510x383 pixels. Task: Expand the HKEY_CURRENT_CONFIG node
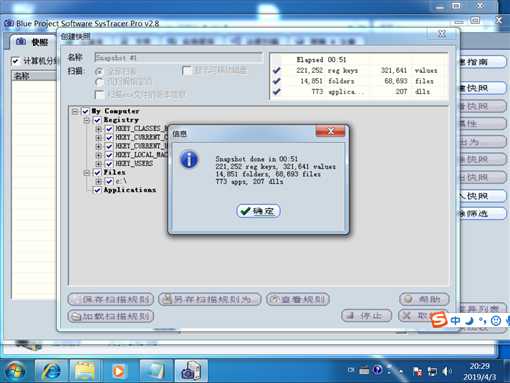[99, 137]
